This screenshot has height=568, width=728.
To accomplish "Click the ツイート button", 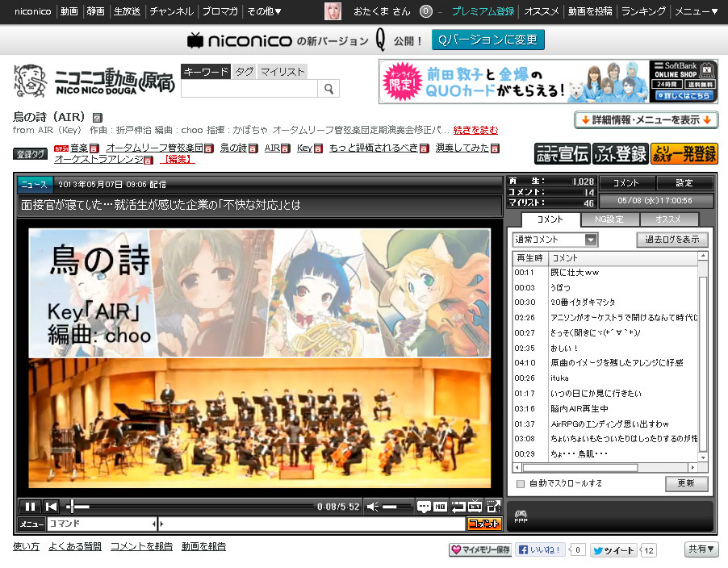I will click(613, 550).
